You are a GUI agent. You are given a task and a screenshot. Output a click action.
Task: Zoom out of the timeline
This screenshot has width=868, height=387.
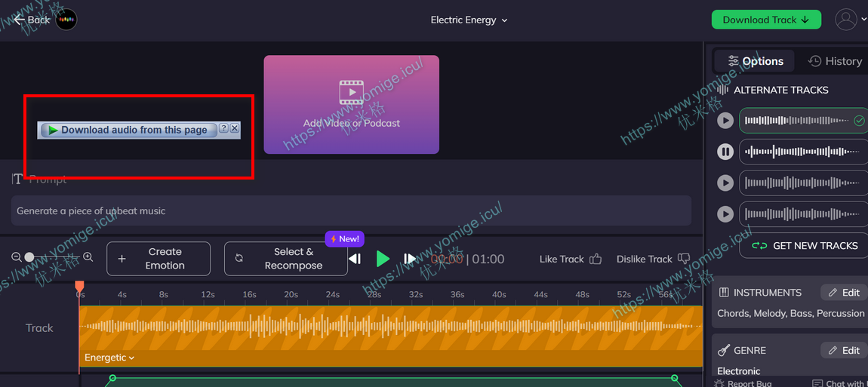point(17,257)
